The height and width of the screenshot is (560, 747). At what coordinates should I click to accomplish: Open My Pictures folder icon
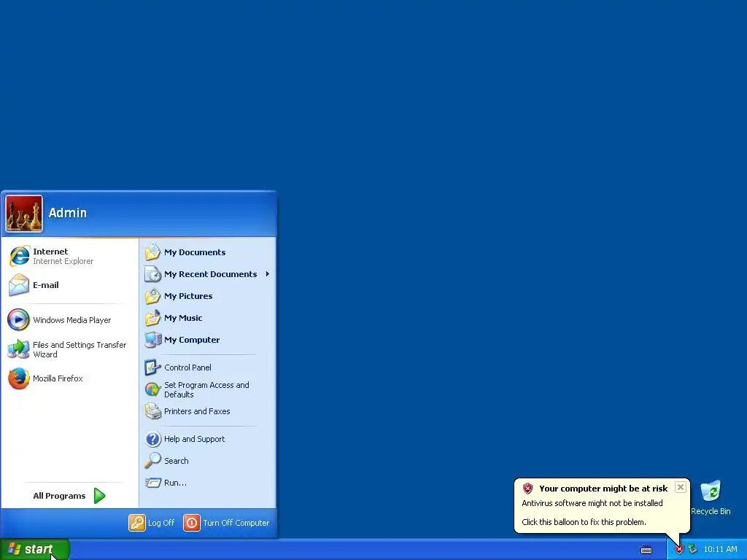click(152, 296)
